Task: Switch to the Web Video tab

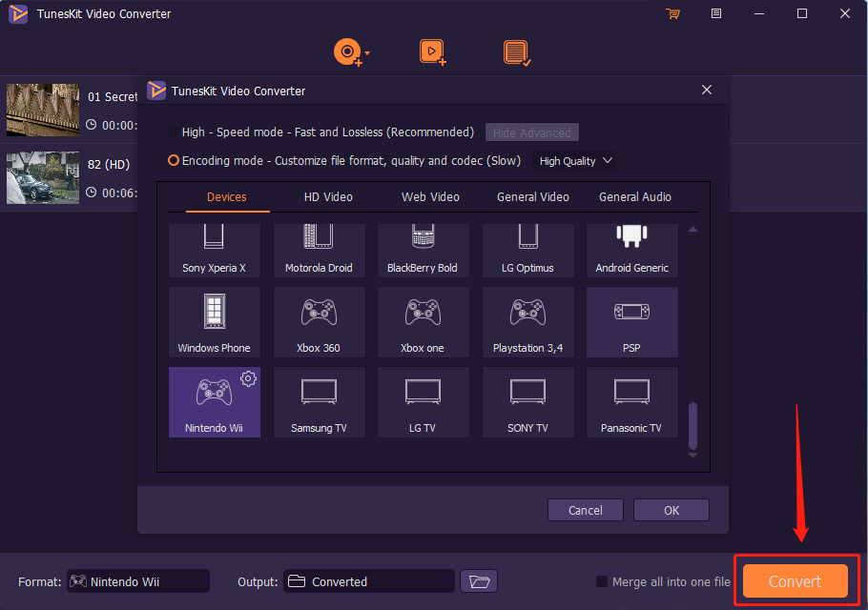Action: (x=430, y=197)
